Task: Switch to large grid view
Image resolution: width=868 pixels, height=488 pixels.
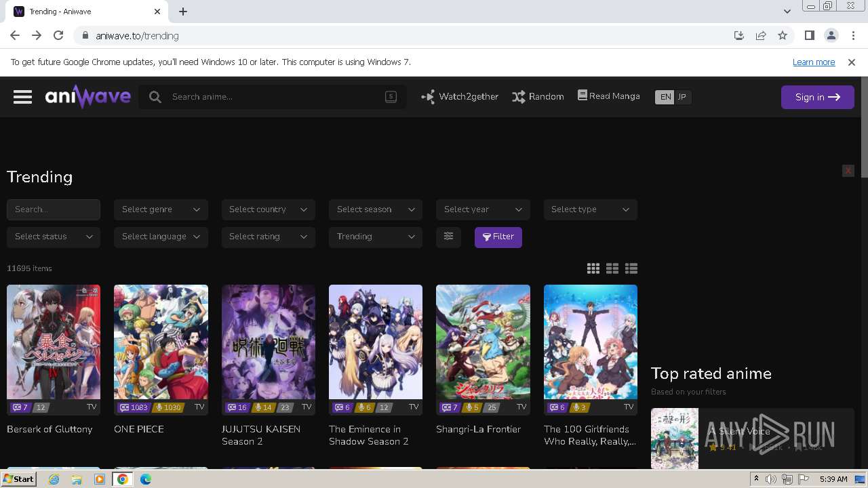Action: click(x=593, y=268)
